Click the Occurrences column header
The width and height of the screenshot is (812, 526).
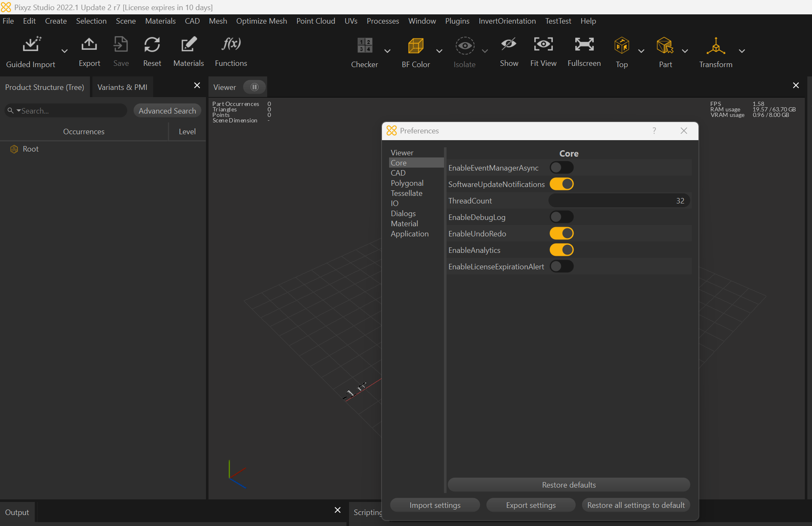(84, 131)
